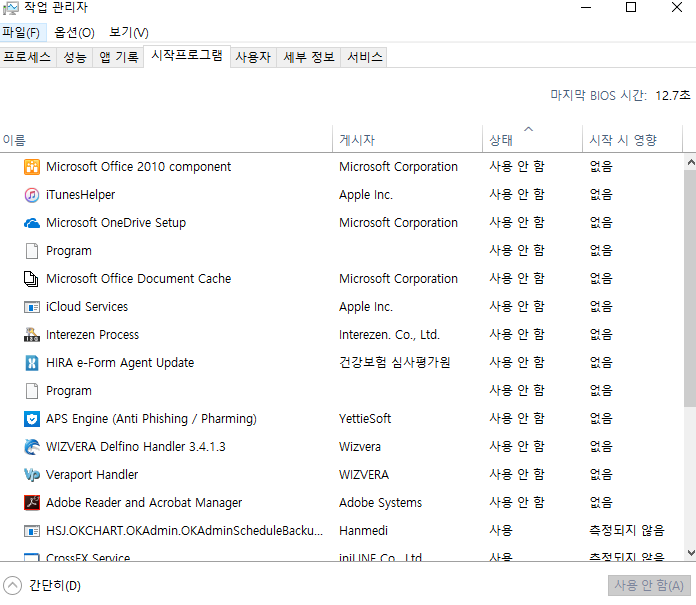Click the Veraport Handler icon
This screenshot has height=605, width=696.
coord(32,475)
